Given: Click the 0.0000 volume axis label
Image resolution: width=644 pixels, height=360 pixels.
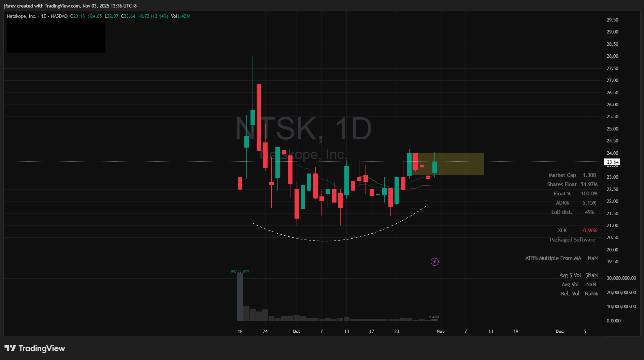Looking at the screenshot, I should coord(614,321).
